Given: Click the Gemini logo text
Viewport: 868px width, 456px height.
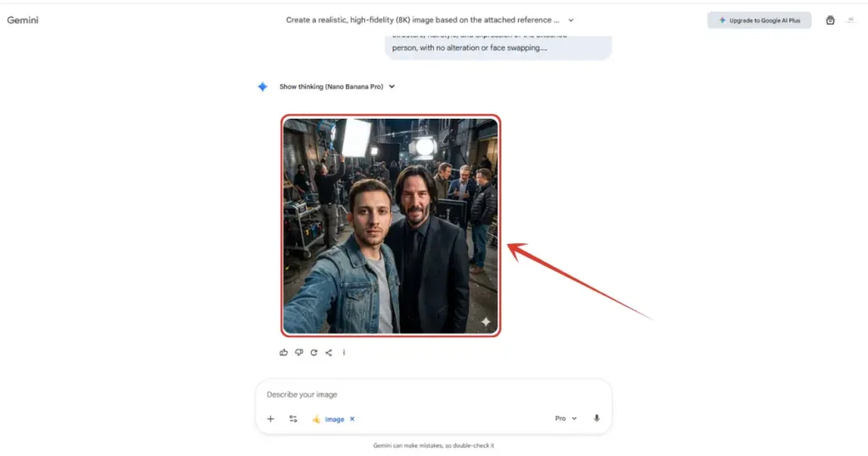Looking at the screenshot, I should coord(23,20).
